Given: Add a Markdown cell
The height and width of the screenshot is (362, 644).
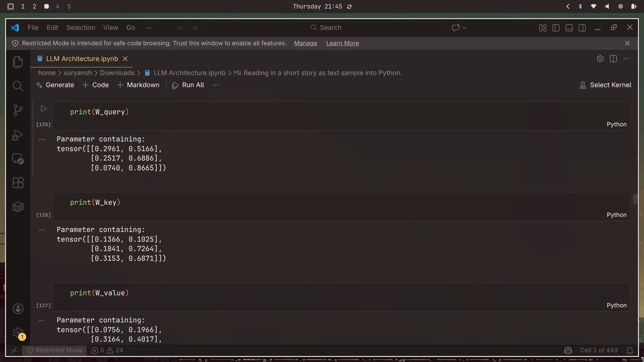Looking at the screenshot, I should (138, 85).
